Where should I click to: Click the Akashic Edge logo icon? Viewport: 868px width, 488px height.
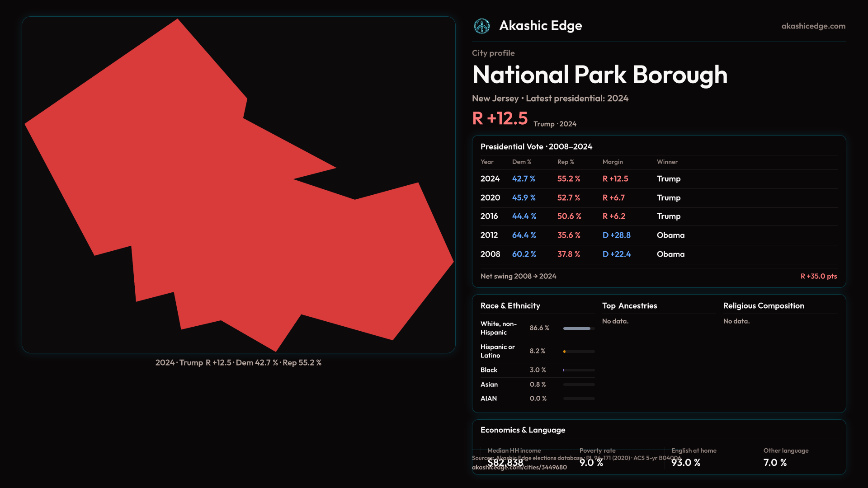pyautogui.click(x=481, y=26)
